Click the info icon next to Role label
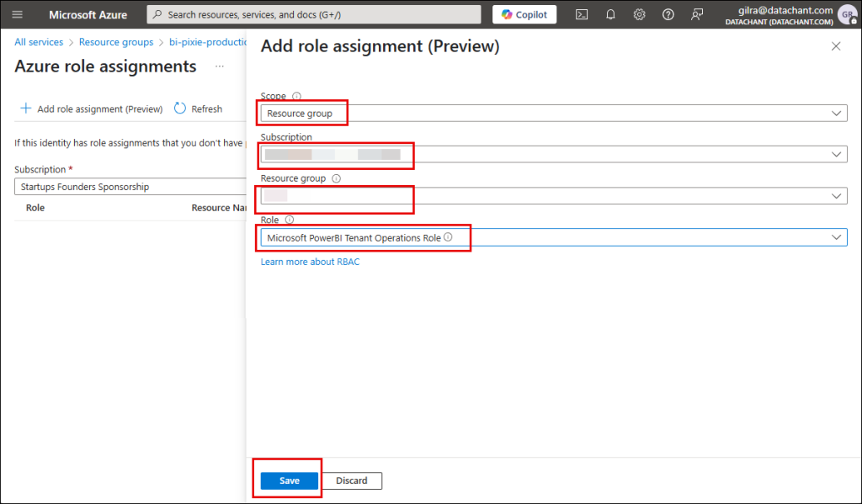 point(290,220)
